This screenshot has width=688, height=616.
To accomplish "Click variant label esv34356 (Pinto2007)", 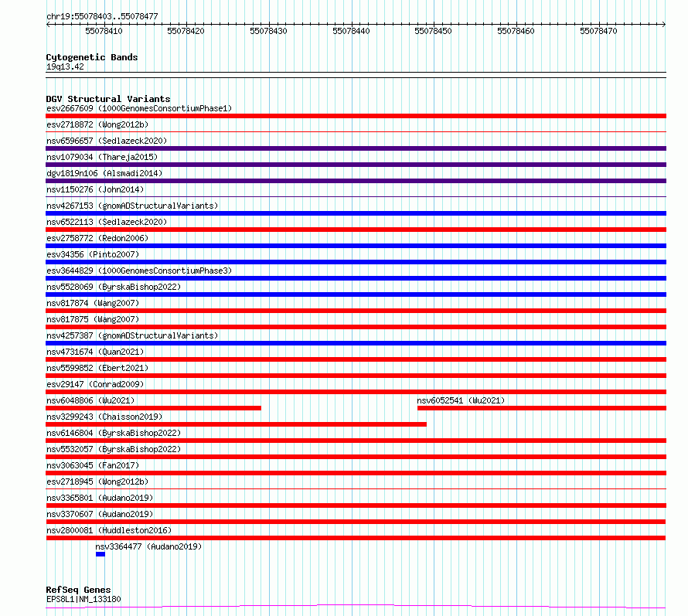I will (93, 254).
